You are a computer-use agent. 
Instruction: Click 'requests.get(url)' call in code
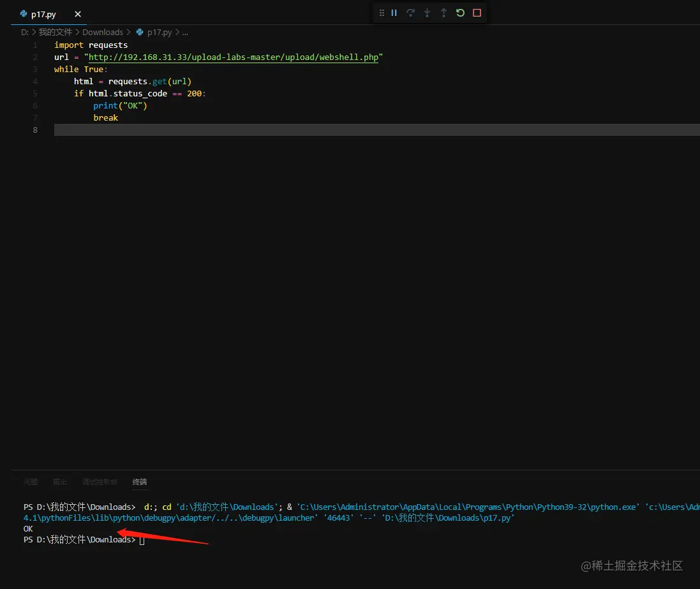click(149, 81)
